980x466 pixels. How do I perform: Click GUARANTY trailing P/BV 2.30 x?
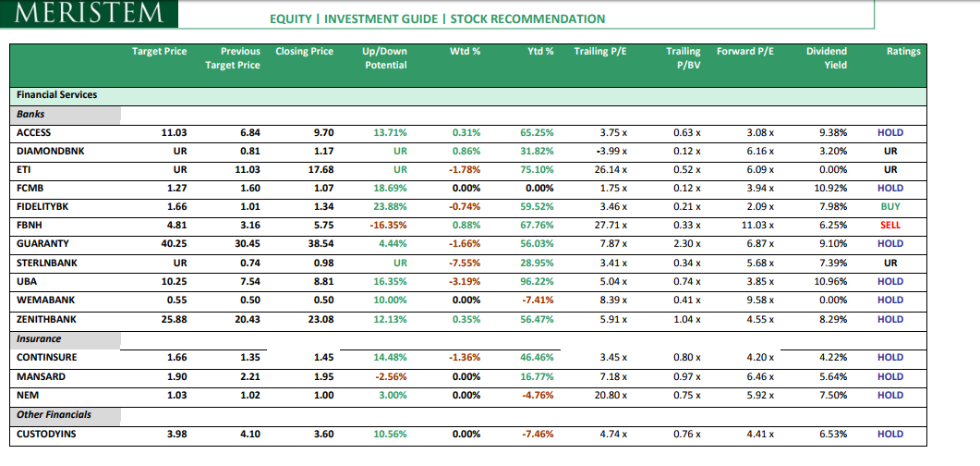coord(687,244)
